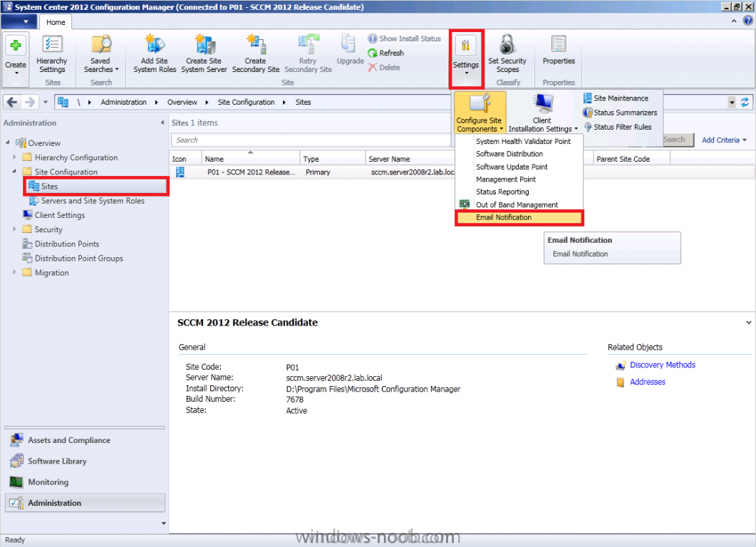This screenshot has width=756, height=547.
Task: Expand the Migration folder
Action: (14, 272)
